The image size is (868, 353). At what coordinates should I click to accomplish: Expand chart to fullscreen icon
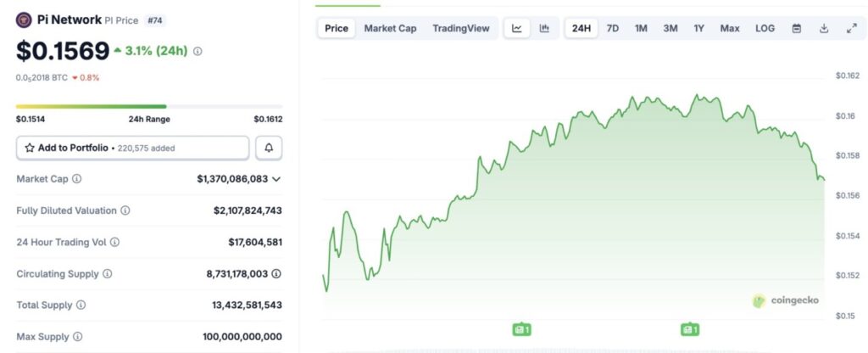click(851, 28)
